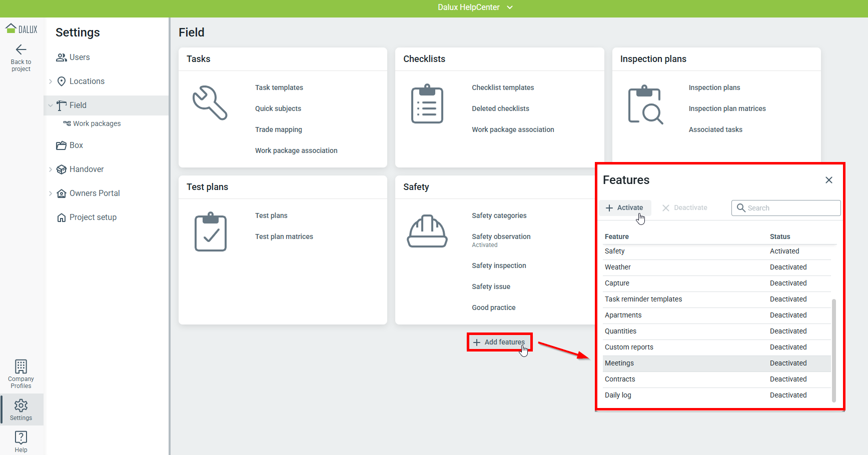Collapse the Field section chevron
Image resolution: width=868 pixels, height=455 pixels.
51,105
